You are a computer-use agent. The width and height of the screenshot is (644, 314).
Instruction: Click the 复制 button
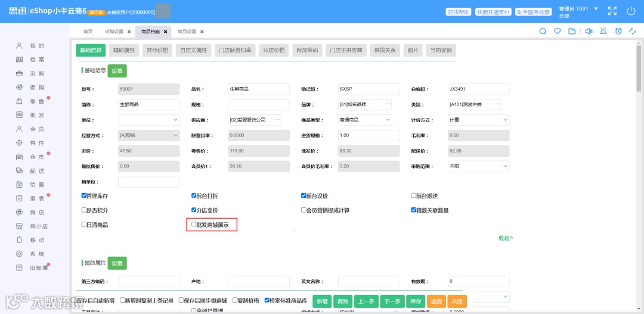point(342,301)
